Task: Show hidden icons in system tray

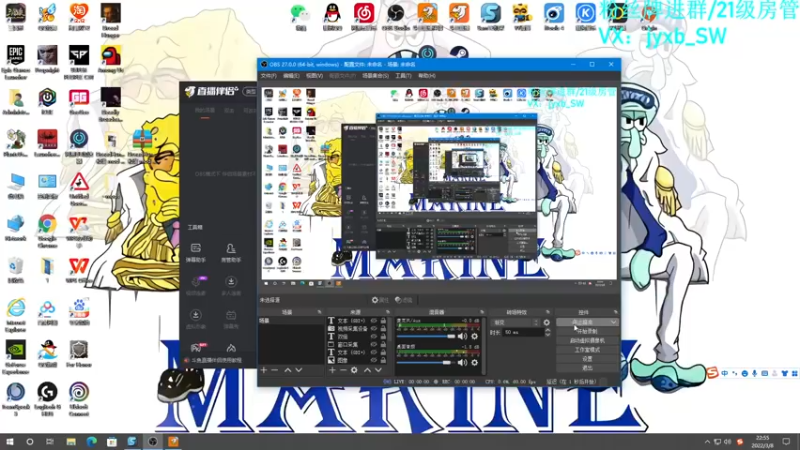Action: tap(707, 442)
